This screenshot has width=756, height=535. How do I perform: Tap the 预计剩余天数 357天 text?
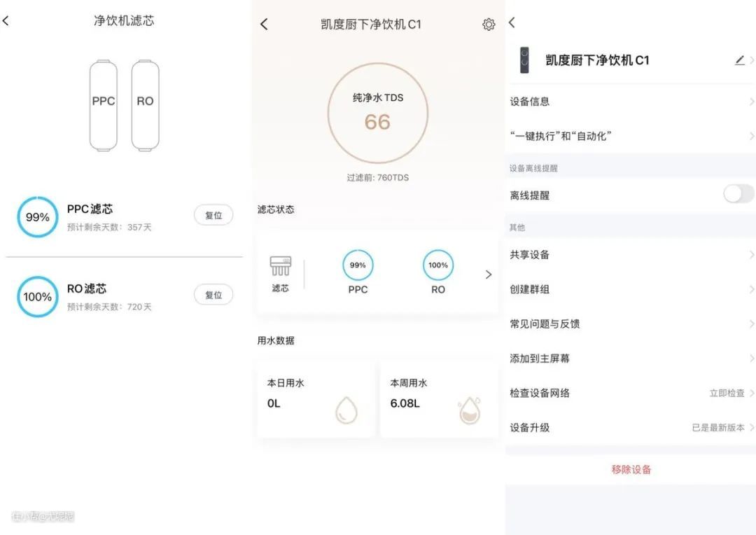(109, 227)
